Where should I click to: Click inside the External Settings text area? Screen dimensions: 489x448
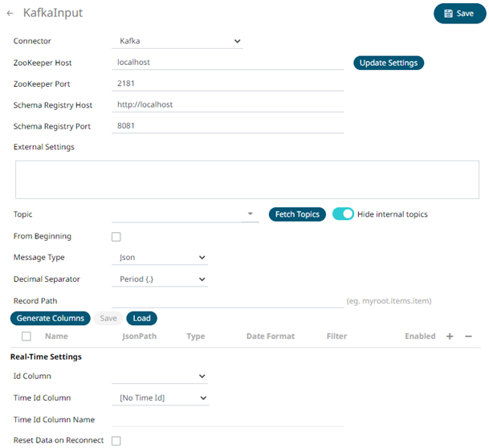[247, 178]
